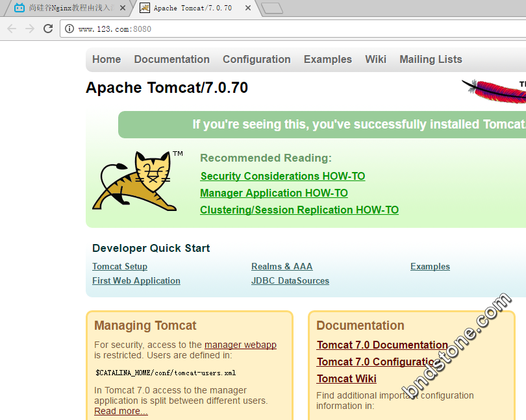Screen dimensions: 526x420
Task: Click the Recommended Reading: label
Action: 266,158
